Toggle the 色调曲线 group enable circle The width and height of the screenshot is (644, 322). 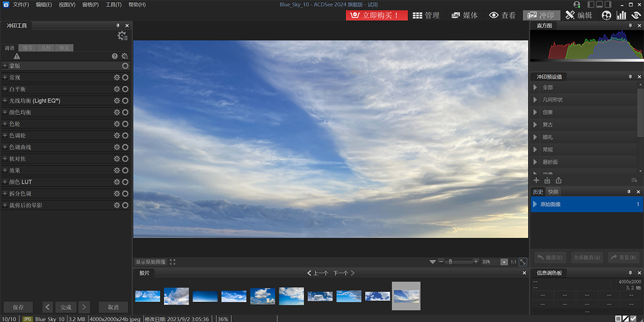click(x=125, y=147)
